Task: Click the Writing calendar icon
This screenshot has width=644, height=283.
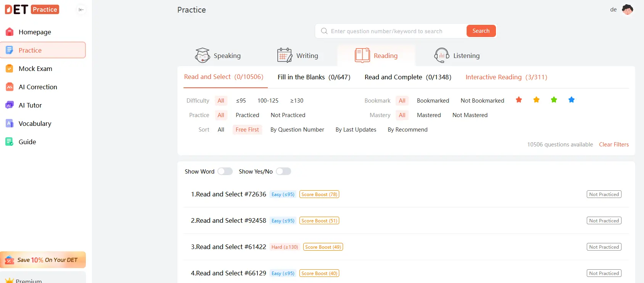Action: [284, 56]
